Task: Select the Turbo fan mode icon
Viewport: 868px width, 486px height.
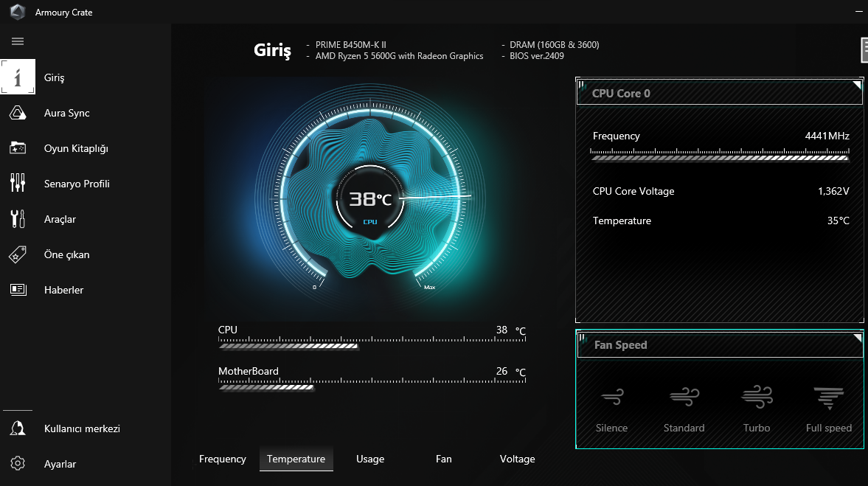Action: [x=757, y=396]
